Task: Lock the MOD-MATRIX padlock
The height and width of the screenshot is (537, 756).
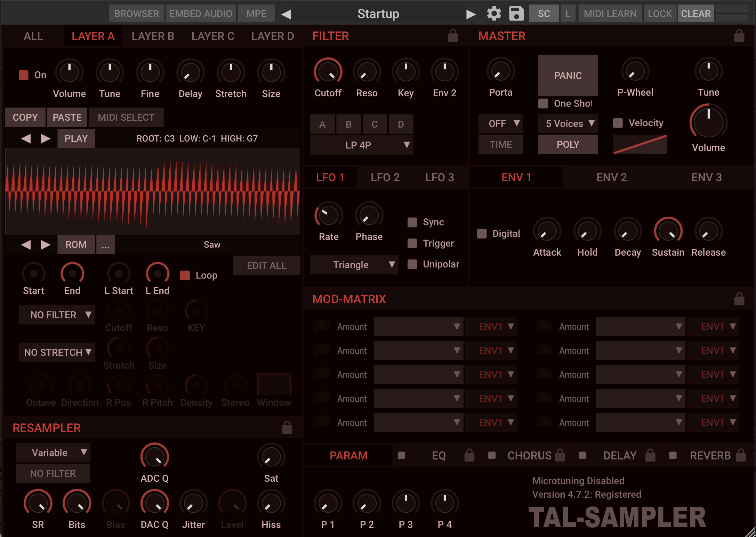Action: 739,299
